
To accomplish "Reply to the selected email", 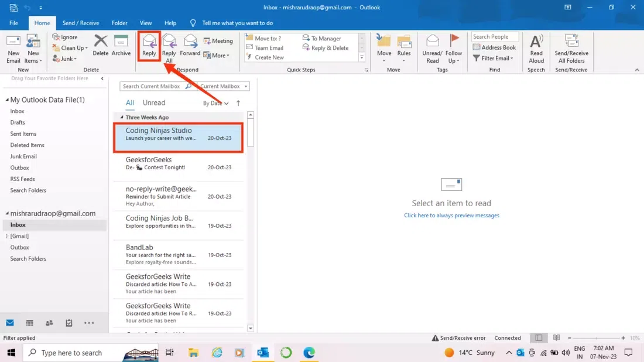I will coord(149,46).
